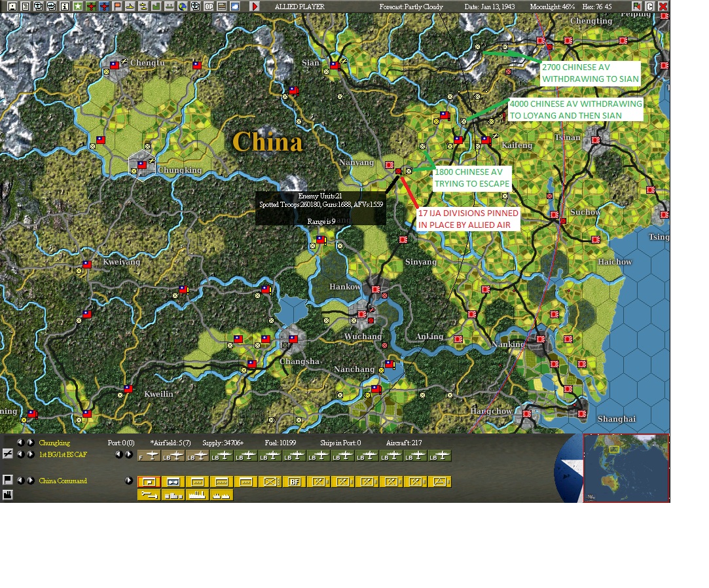
Task: Open the OP operations toolbar icon
Action: pyautogui.click(x=208, y=7)
